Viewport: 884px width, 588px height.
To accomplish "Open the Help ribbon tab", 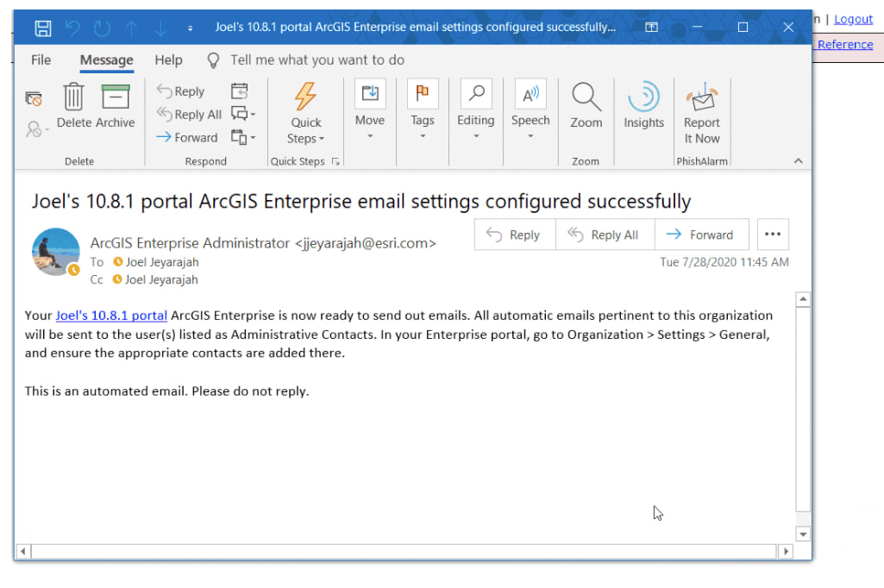I will [168, 59].
